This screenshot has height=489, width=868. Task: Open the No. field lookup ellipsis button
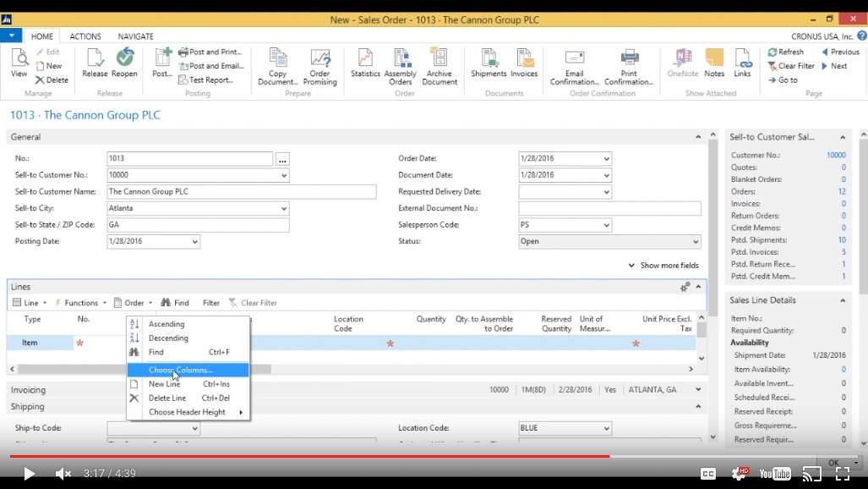point(282,159)
